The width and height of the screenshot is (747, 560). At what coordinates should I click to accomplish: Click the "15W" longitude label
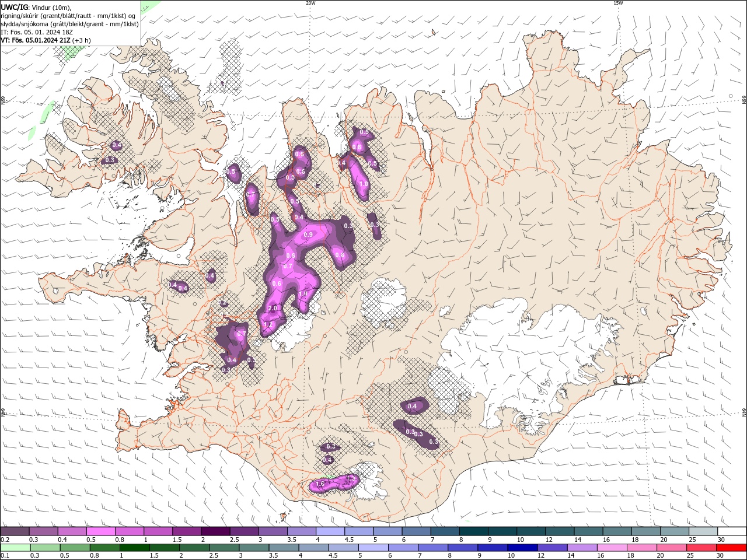coord(618,3)
